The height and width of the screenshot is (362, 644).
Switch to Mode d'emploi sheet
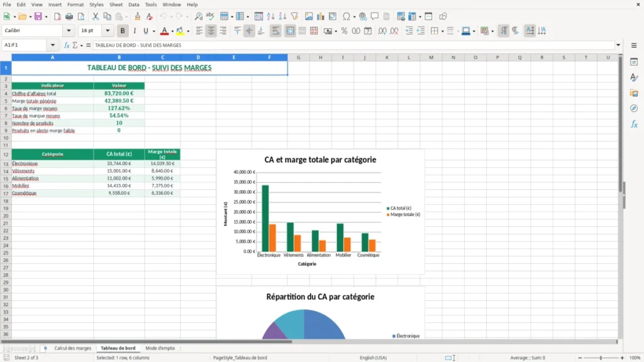[160, 348]
